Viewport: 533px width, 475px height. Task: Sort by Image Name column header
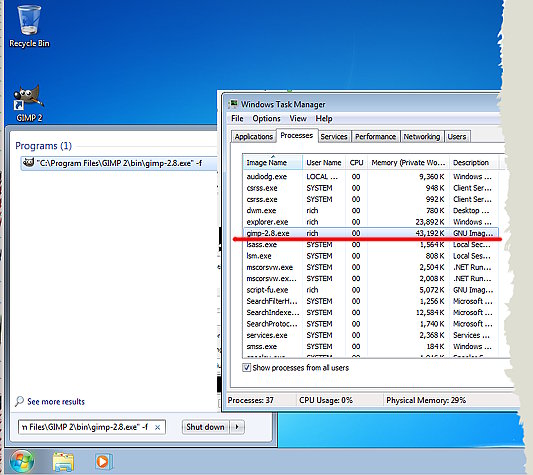click(x=273, y=163)
